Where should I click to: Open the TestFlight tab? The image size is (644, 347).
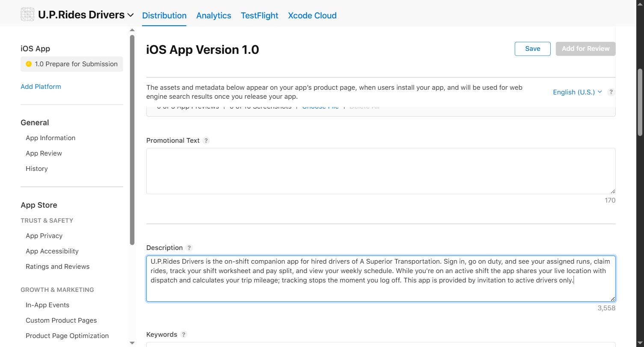[x=259, y=15]
